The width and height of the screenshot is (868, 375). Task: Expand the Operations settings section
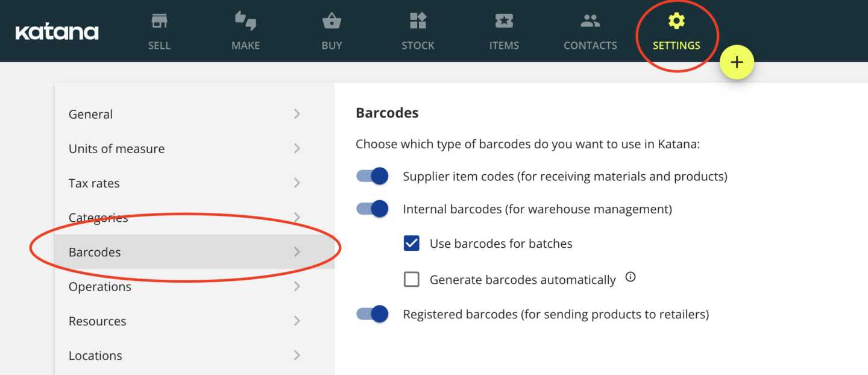click(x=181, y=286)
